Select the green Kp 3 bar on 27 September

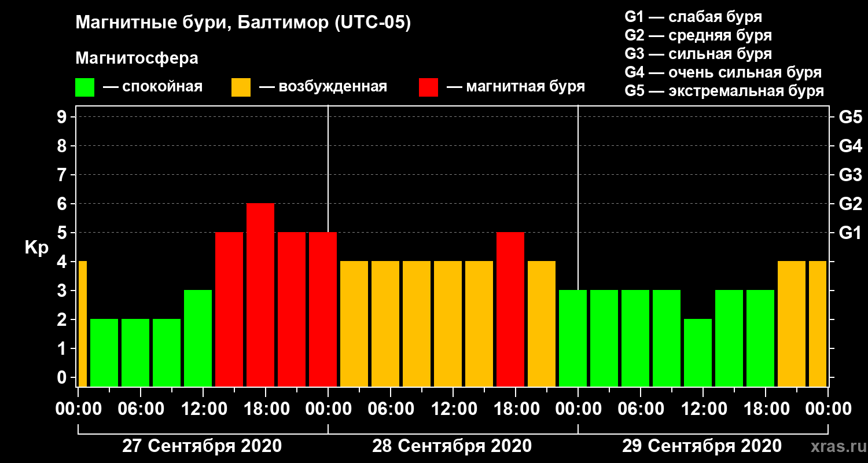[198, 338]
